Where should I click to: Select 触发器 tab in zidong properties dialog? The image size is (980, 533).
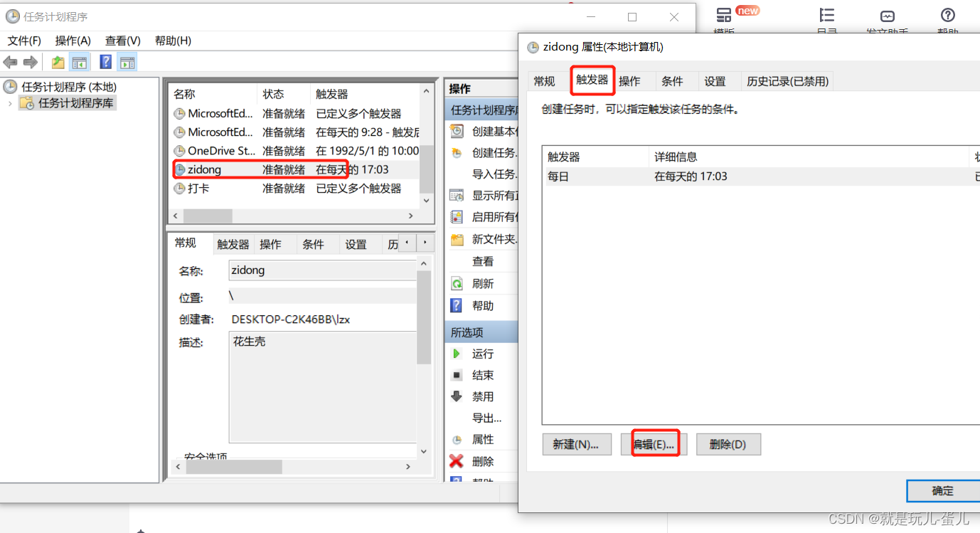click(x=592, y=80)
